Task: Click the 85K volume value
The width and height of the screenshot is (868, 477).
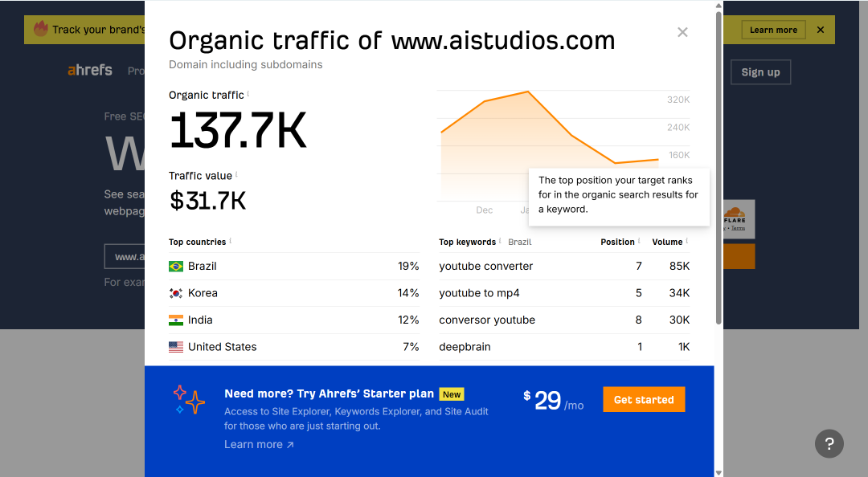Action: (x=679, y=266)
